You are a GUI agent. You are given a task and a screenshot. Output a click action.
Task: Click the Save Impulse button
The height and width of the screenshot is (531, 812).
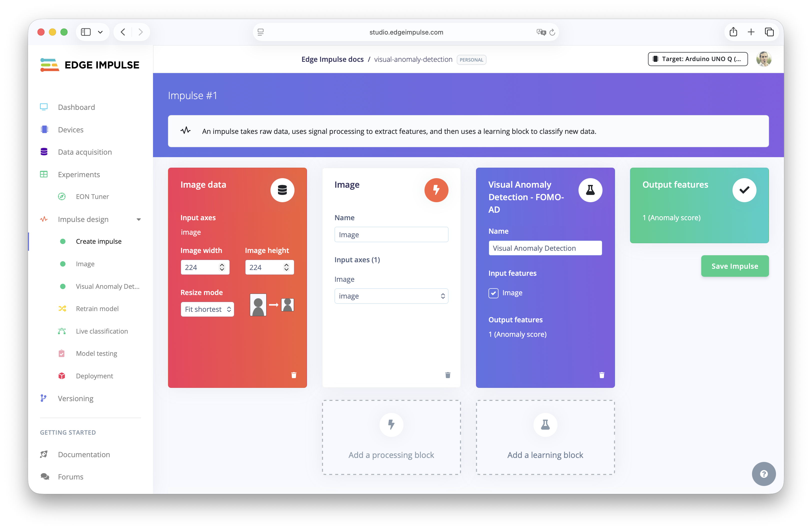(734, 266)
